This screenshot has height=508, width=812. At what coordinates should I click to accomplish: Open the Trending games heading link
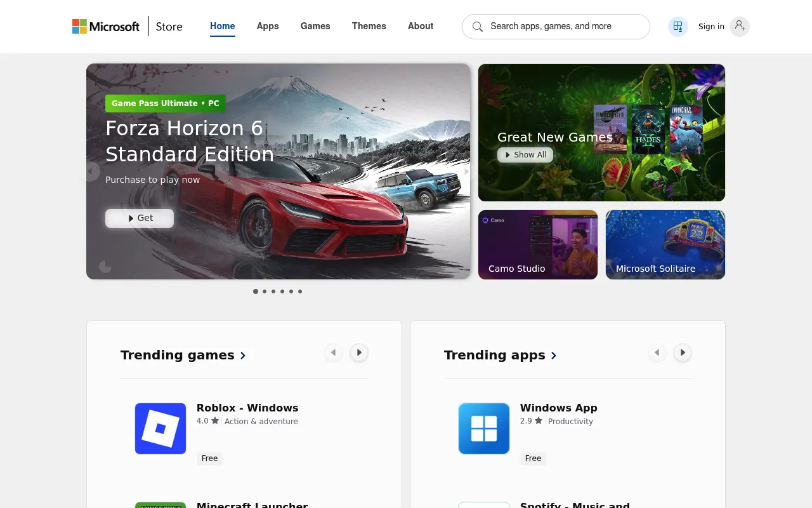[178, 355]
